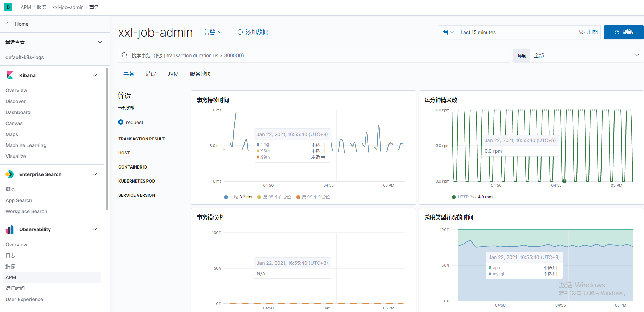Open Canvas in sidebar
Viewport: 644px width, 312px height.
pyautogui.click(x=14, y=123)
